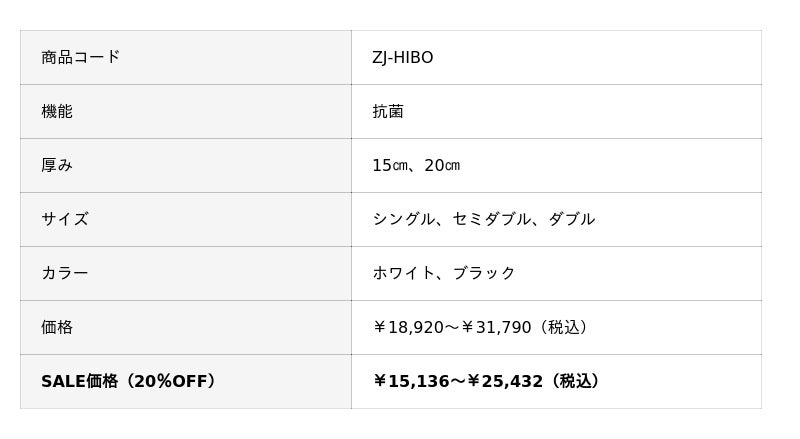Select the シングル size text
Image resolution: width=800 pixels, height=439 pixels.
pyautogui.click(x=404, y=219)
